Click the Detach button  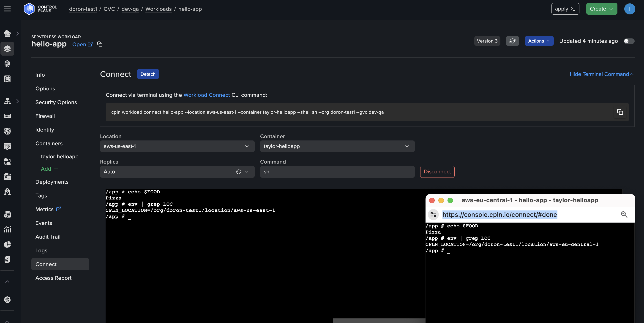tap(147, 74)
